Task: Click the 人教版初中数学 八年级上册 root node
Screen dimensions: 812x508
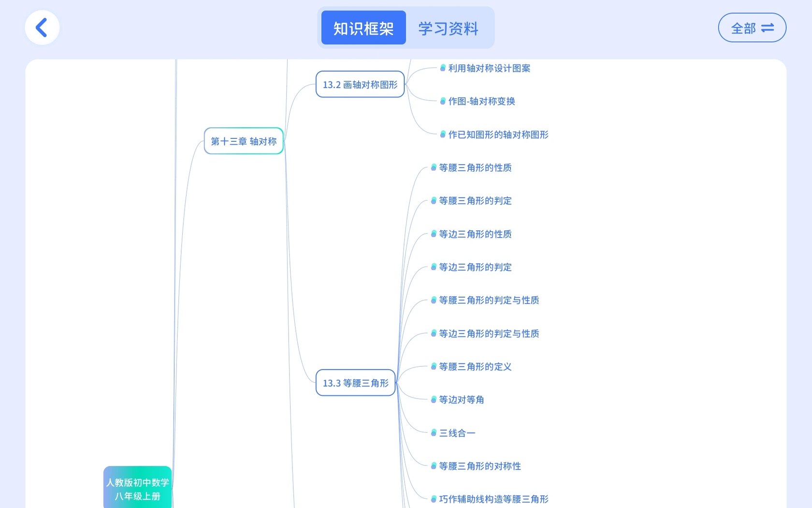Action: [x=138, y=487]
